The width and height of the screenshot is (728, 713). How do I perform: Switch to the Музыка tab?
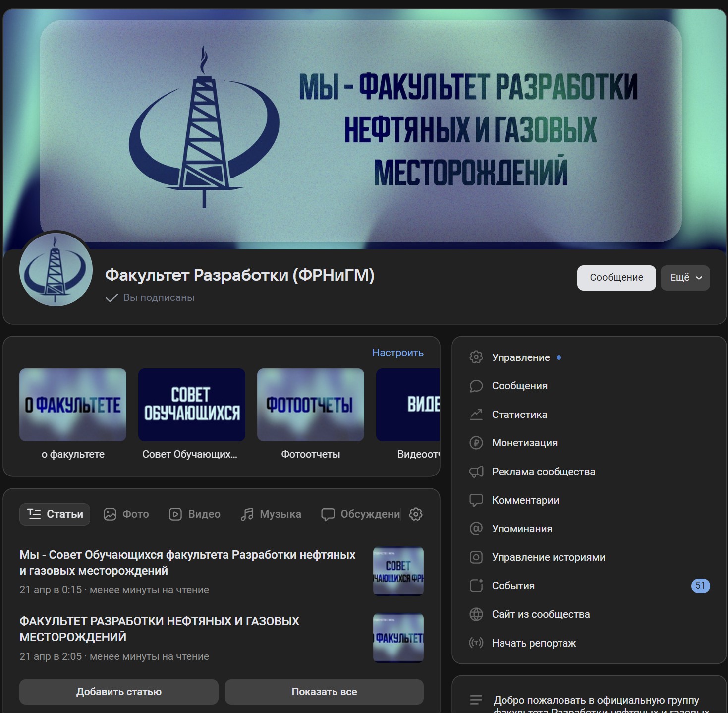(271, 514)
